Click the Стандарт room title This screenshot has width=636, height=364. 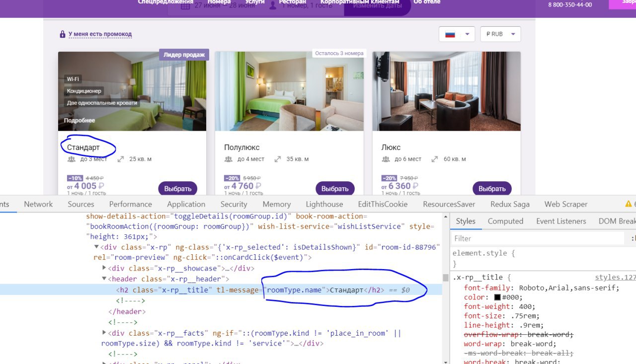(83, 147)
